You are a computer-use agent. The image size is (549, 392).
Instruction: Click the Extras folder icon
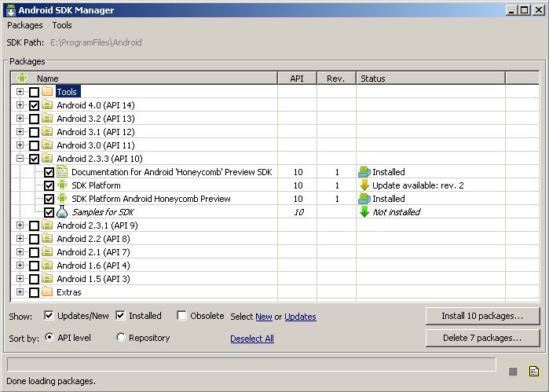(x=47, y=291)
